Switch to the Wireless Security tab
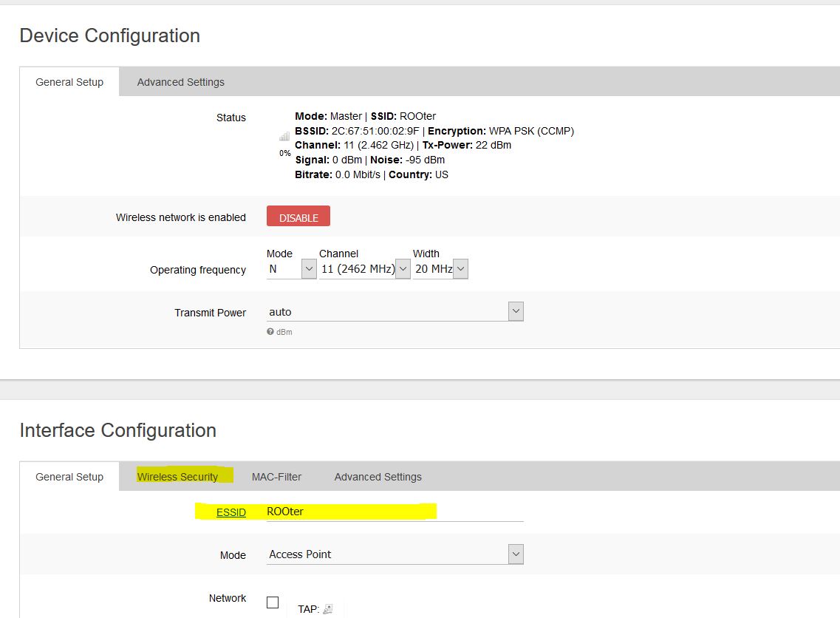This screenshot has height=618, width=840. pyautogui.click(x=177, y=477)
